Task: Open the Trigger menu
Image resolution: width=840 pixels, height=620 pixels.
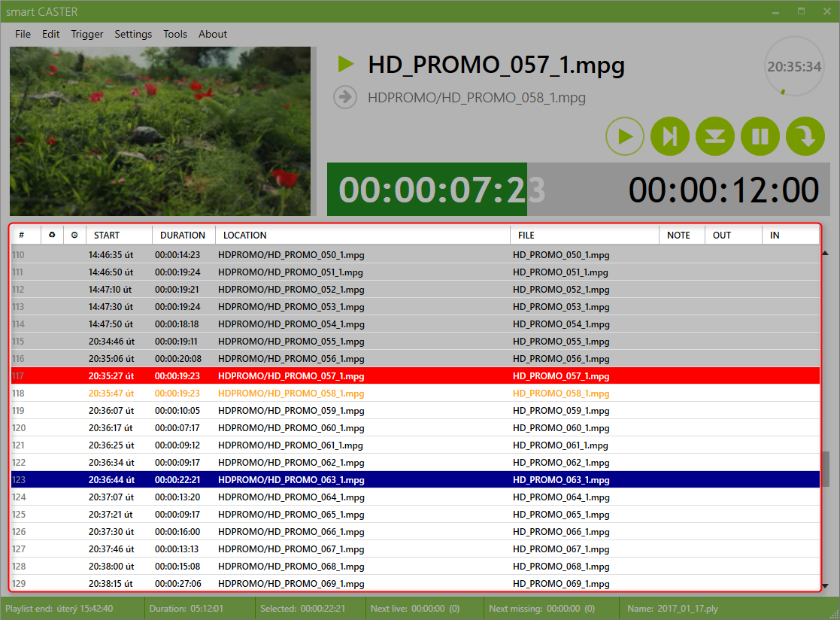Action: (x=86, y=34)
